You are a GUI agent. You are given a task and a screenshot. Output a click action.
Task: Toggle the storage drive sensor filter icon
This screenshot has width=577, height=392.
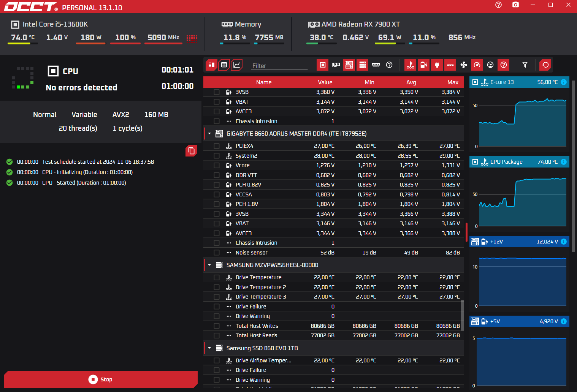(363, 65)
